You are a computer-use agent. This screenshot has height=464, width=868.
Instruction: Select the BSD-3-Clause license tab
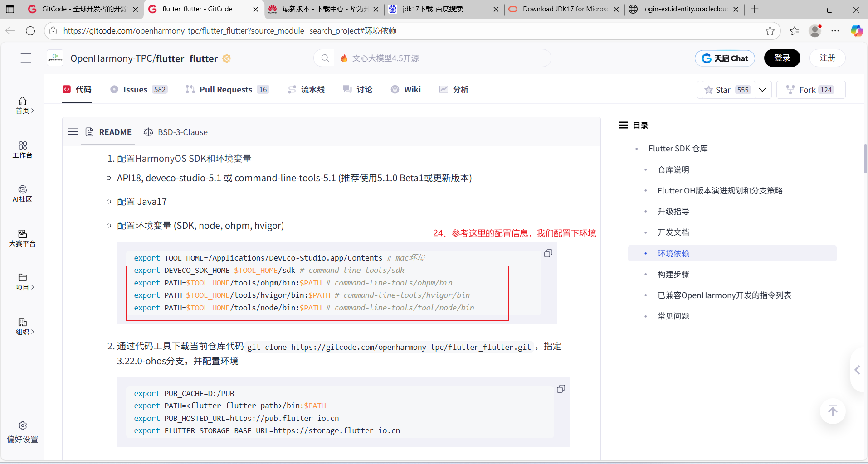coord(176,132)
